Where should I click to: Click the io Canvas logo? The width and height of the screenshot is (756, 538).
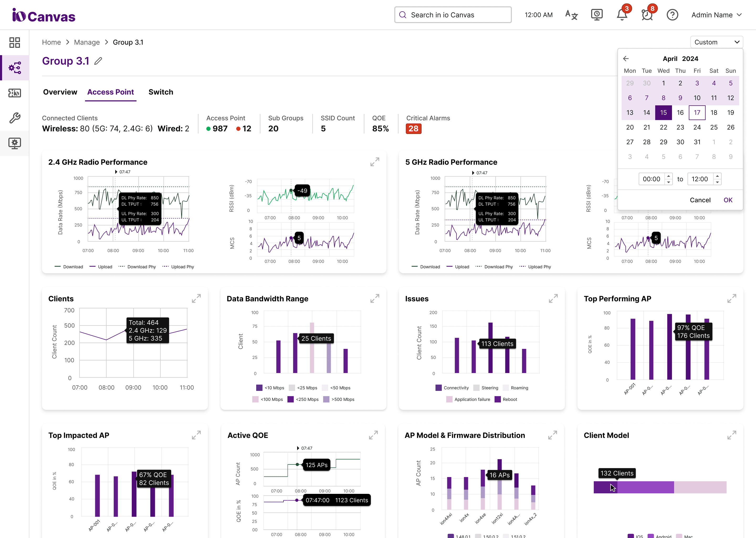[x=44, y=15]
